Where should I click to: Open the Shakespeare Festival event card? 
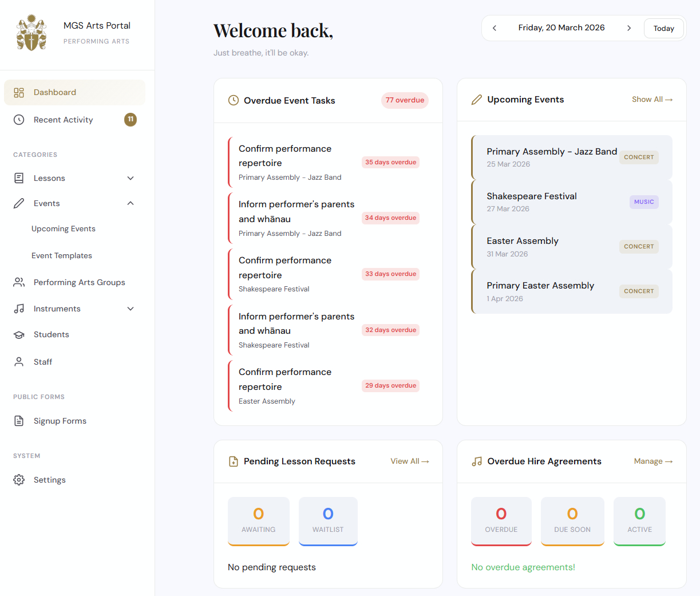click(571, 202)
